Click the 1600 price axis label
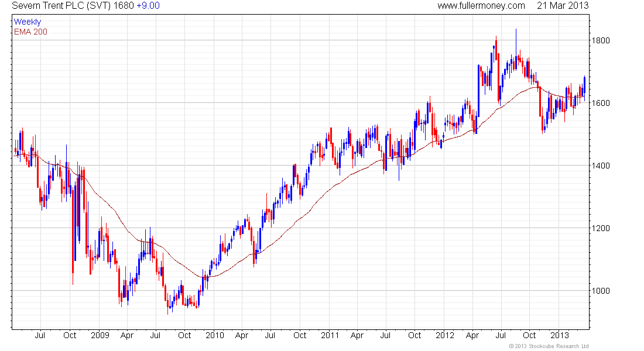 coord(601,103)
